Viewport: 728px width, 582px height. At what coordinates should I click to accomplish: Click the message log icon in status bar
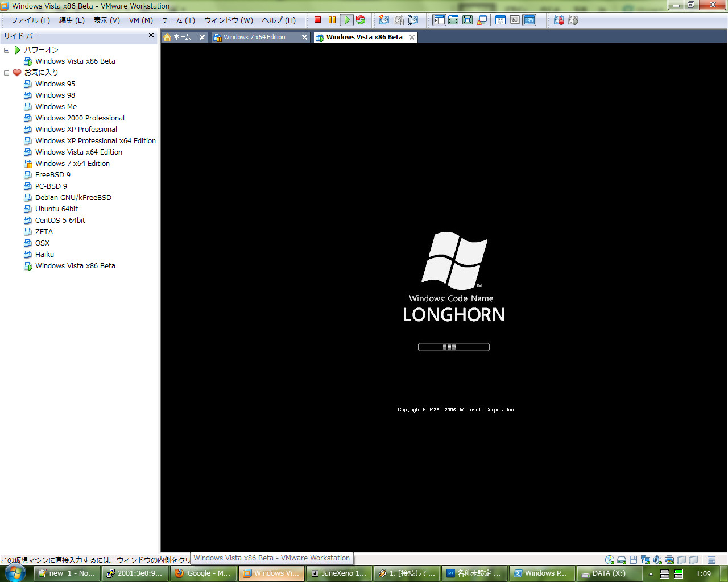pyautogui.click(x=712, y=560)
